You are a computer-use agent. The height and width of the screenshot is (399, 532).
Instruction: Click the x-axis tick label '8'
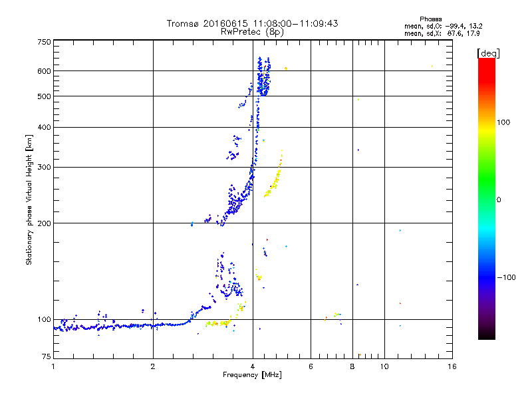coord(352,366)
